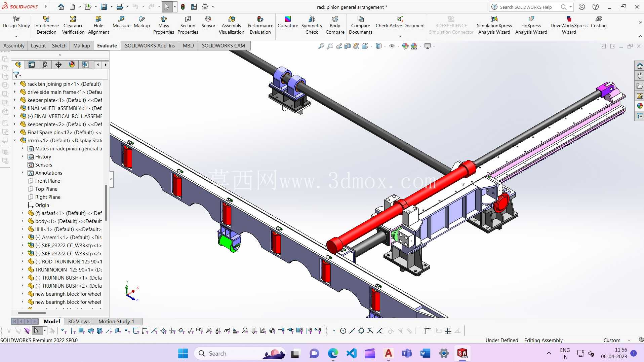Open Section Properties
Viewport: 644px width, 362px height.
tap(188, 25)
